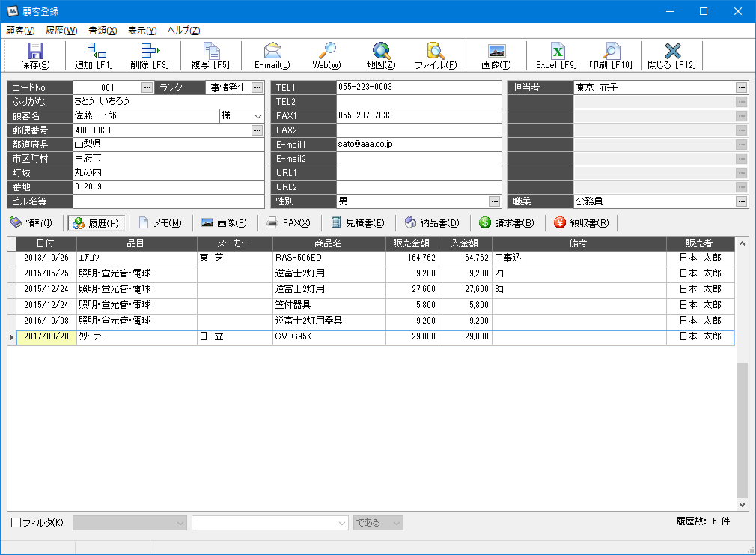
Task: Export with Excel [F9]
Action: (556, 56)
